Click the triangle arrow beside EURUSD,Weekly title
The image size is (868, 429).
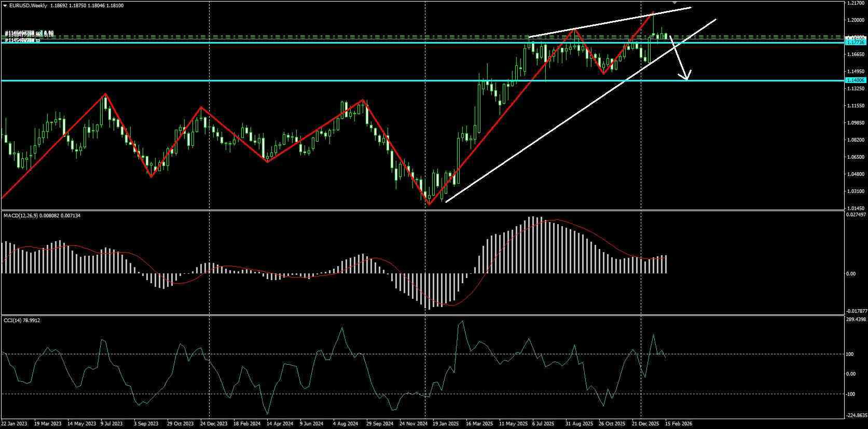5,5
